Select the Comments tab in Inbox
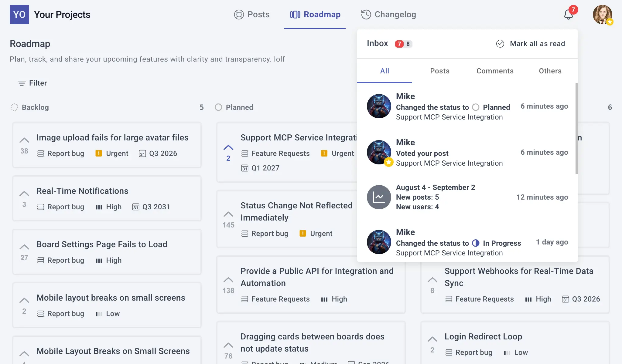 [x=495, y=71]
